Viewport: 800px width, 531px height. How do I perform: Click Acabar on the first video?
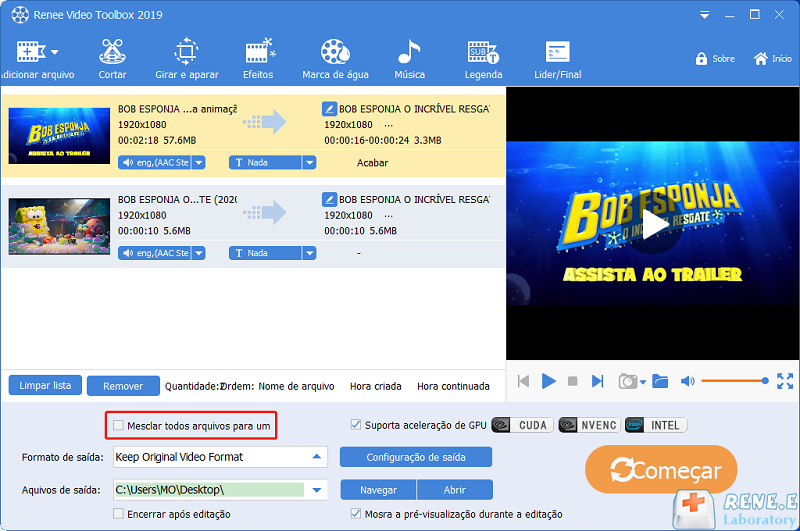click(x=372, y=163)
